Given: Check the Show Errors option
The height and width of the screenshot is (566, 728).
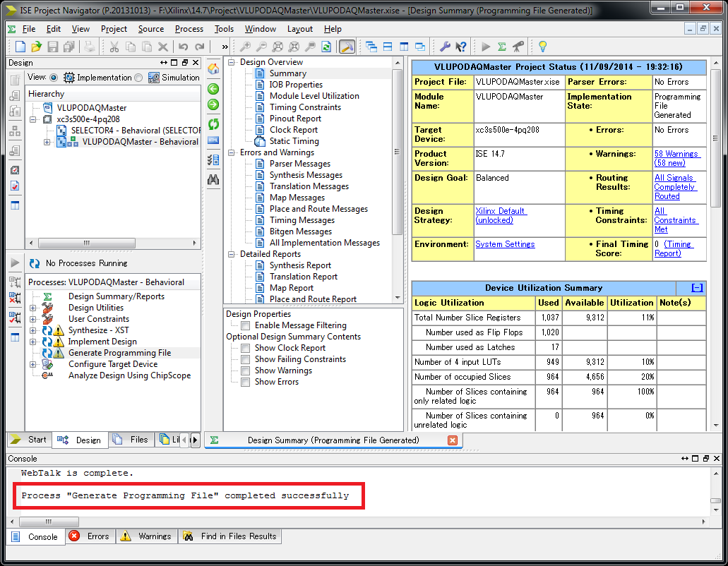Looking at the screenshot, I should coord(246,382).
